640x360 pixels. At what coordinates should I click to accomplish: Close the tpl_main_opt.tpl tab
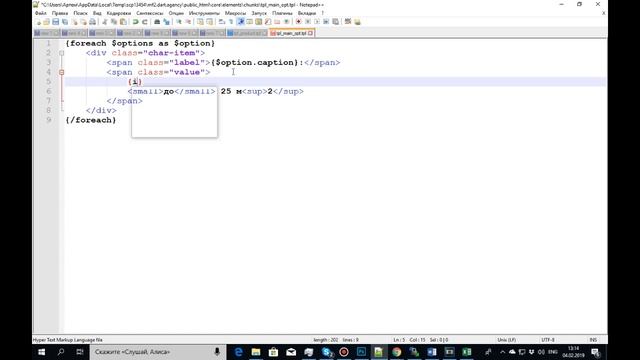(311, 33)
